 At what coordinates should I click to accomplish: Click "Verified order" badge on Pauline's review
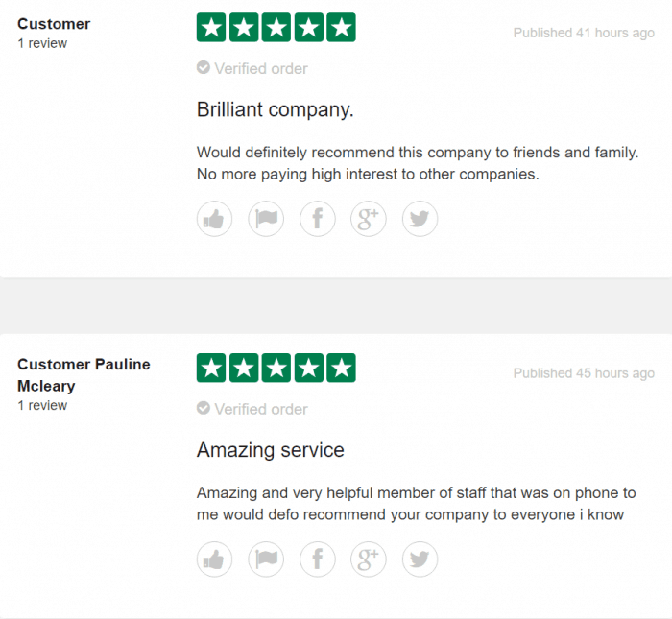252,409
